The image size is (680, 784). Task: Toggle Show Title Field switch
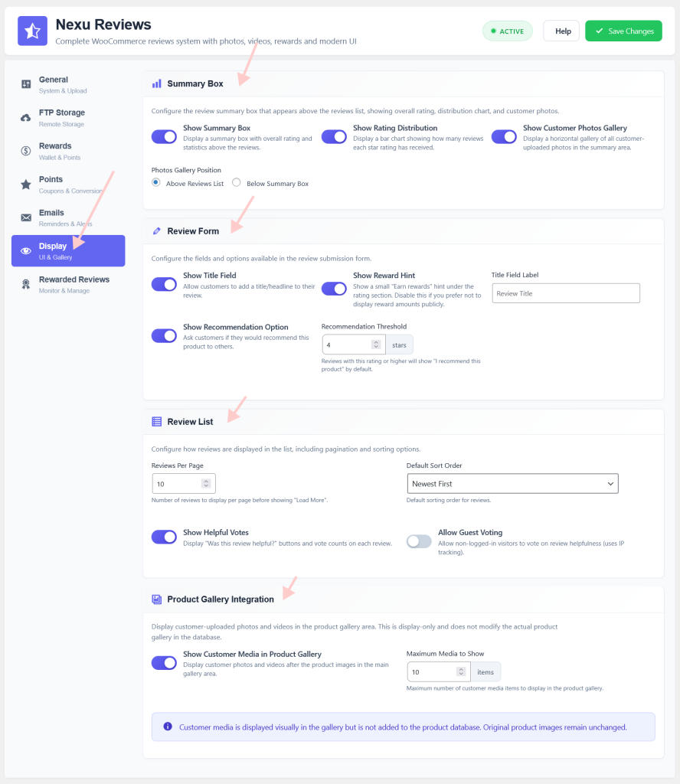point(164,285)
